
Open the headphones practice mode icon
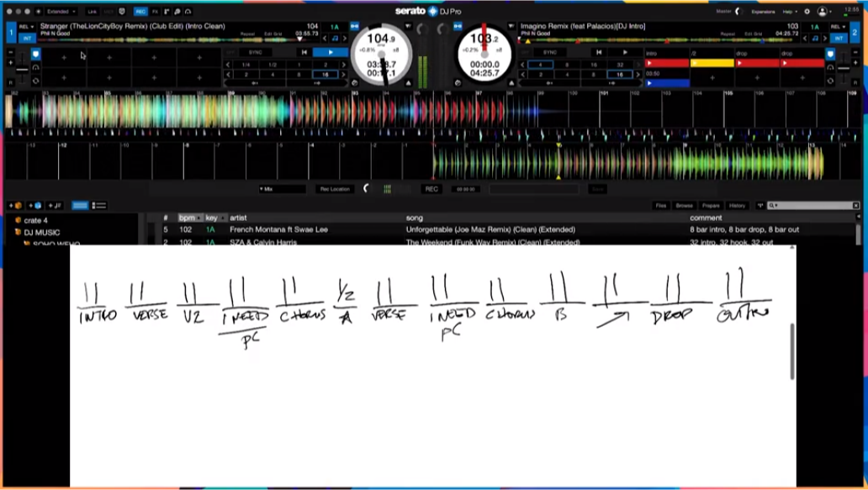188,11
